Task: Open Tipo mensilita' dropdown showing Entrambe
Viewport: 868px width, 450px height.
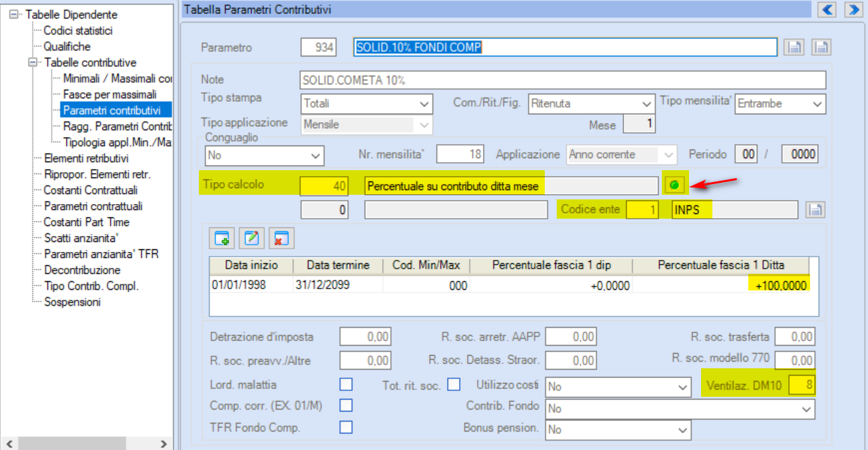Action: pos(780,104)
